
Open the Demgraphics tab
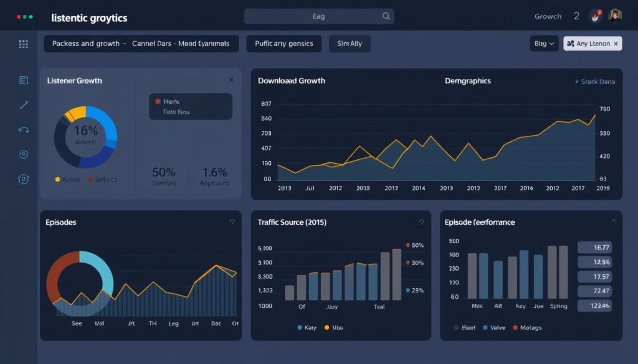467,81
